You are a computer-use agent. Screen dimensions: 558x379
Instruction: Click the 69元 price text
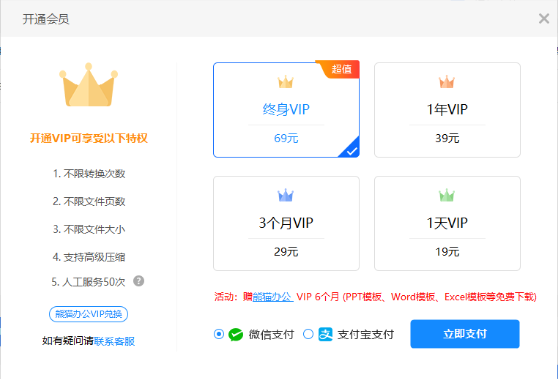click(286, 138)
